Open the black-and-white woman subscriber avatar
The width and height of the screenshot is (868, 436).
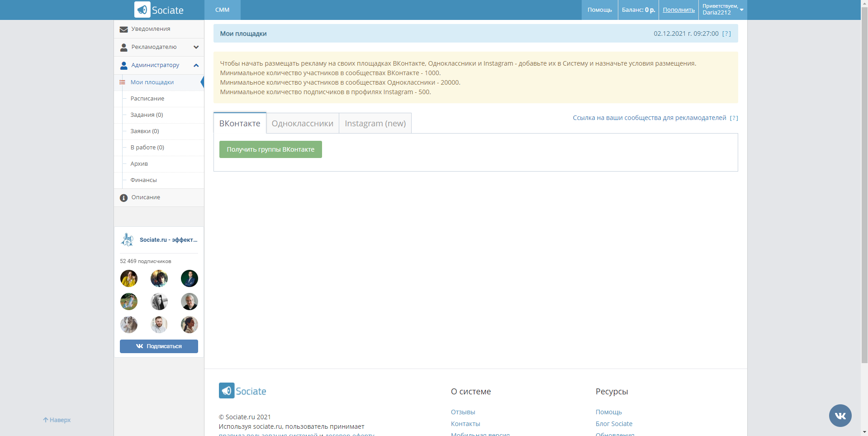tap(159, 302)
